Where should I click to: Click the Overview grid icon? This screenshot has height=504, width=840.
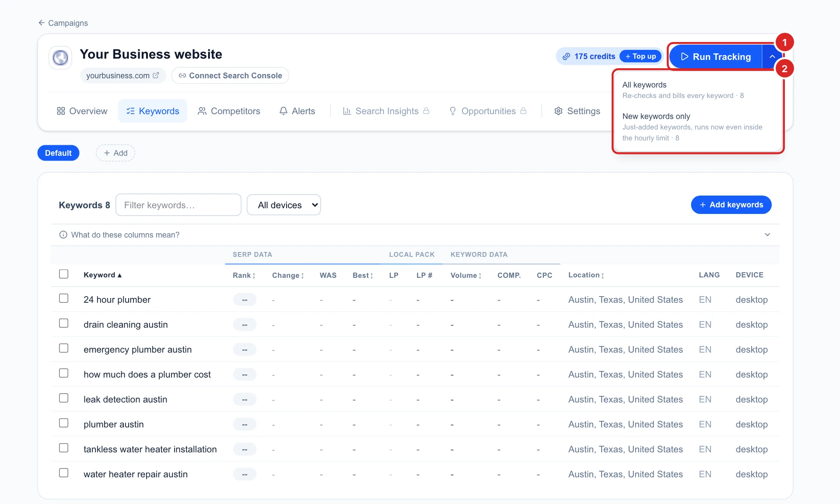[61, 111]
